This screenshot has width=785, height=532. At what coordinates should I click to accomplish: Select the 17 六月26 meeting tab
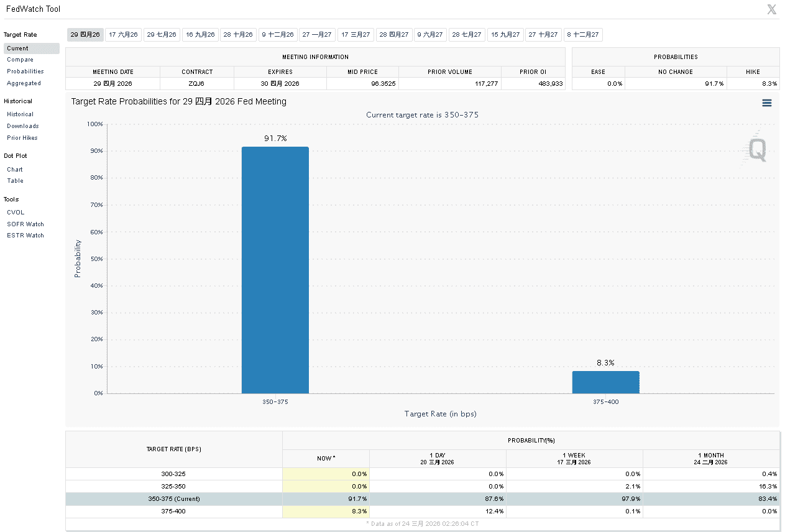(124, 35)
